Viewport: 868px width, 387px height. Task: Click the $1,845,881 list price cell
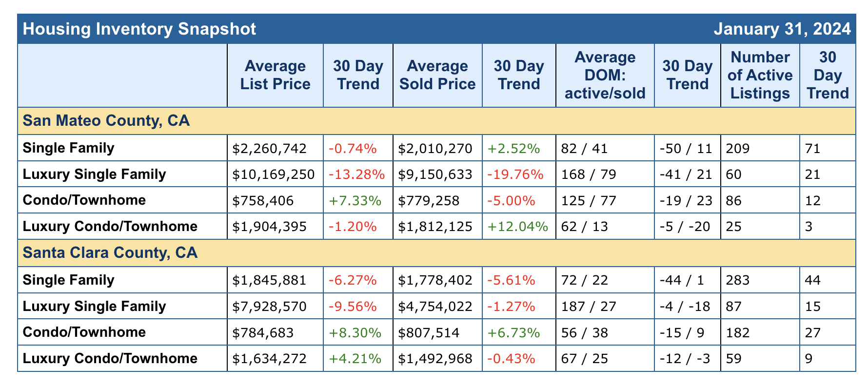(270, 280)
